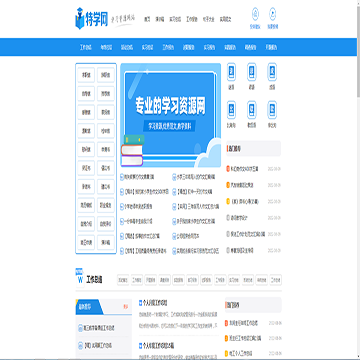Click the first icon in the icon grid's bottom row
This screenshot has height=360, width=360.
coord(231,110)
